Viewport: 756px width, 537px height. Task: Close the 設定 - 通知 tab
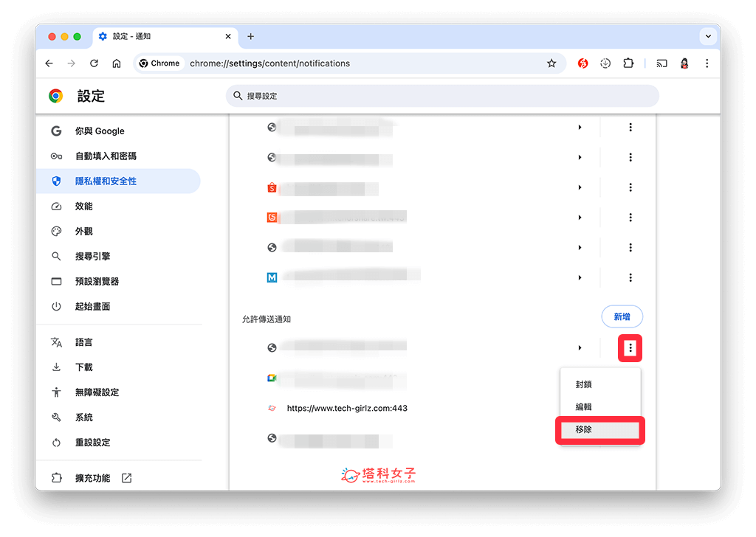click(228, 36)
